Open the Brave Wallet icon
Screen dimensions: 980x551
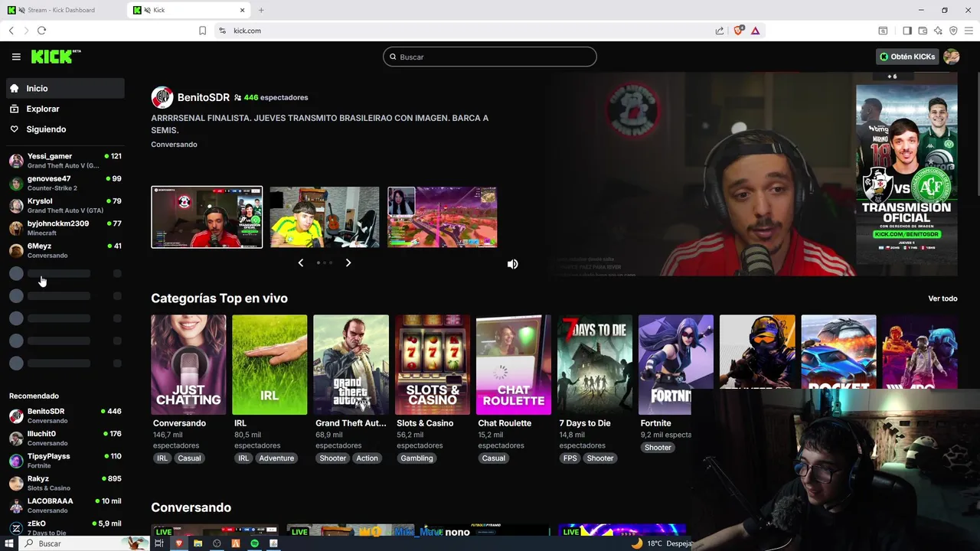point(923,31)
